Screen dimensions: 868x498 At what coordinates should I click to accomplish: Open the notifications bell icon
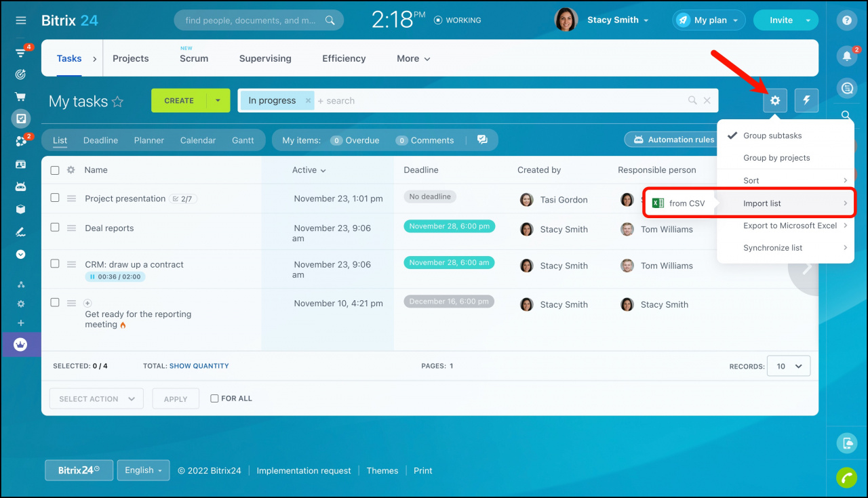point(846,56)
